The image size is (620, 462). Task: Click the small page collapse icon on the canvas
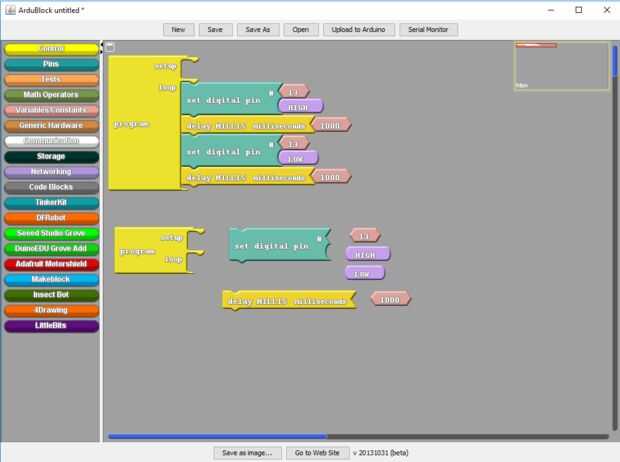click(110, 47)
